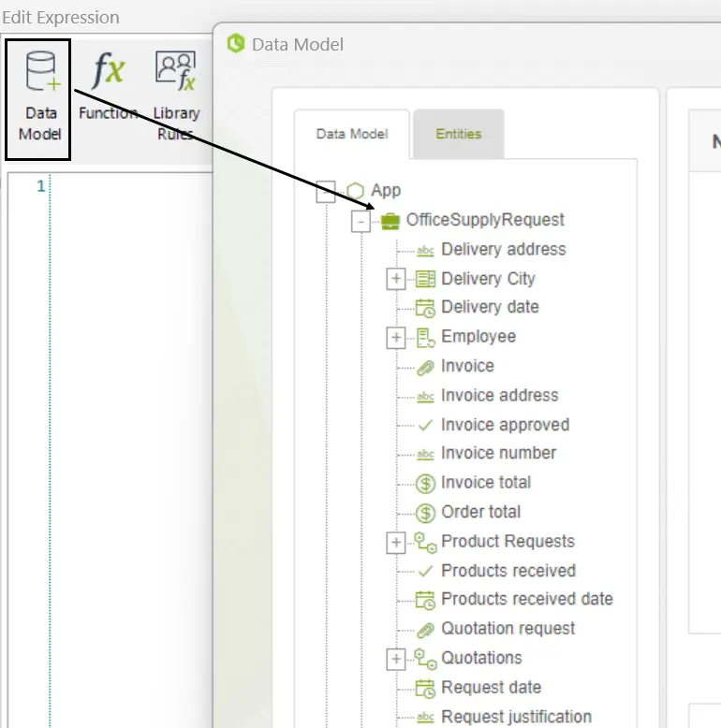
Task: Switch to the Entities tab
Action: point(459,134)
